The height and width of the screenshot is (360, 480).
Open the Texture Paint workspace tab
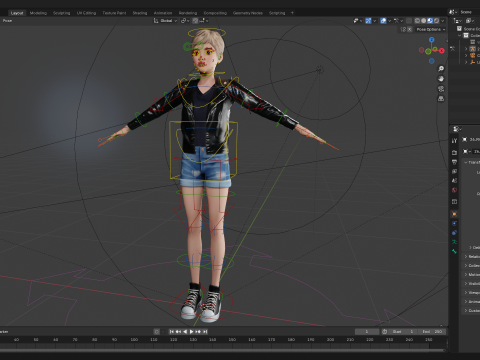pyautogui.click(x=114, y=13)
